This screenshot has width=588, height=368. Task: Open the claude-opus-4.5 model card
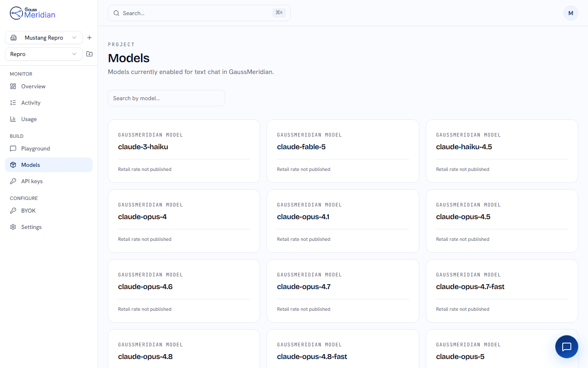(502, 221)
